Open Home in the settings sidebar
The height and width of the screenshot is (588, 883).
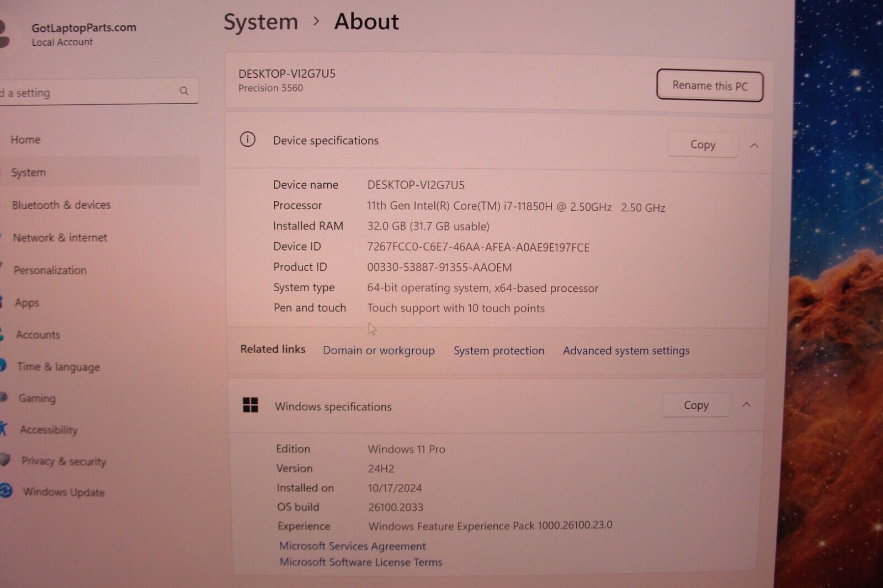(x=25, y=140)
